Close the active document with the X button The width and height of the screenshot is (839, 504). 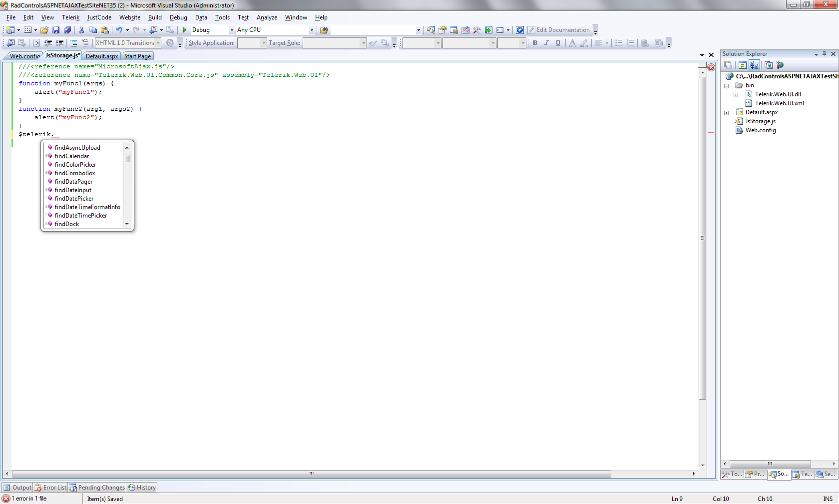pos(711,55)
